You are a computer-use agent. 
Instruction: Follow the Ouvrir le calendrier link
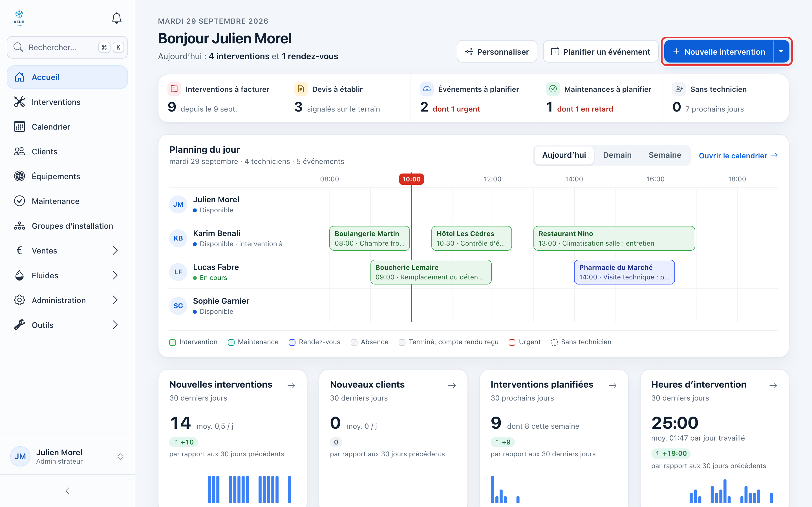[738, 155]
